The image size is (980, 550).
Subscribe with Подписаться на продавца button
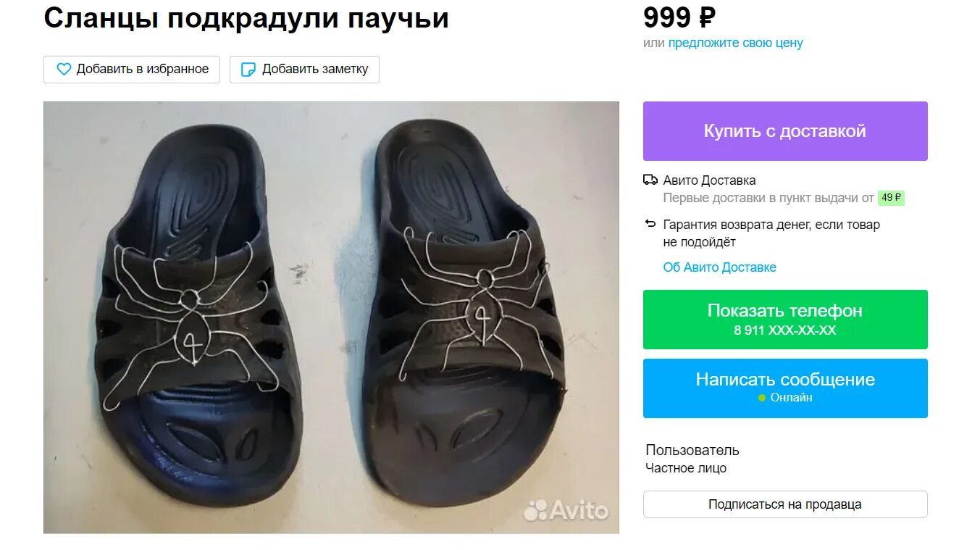point(785,504)
